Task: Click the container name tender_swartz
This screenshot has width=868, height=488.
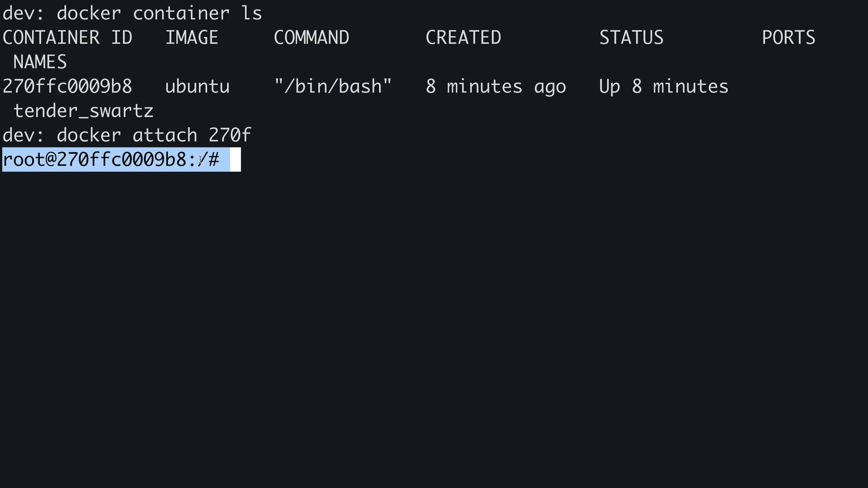Action: click(83, 111)
